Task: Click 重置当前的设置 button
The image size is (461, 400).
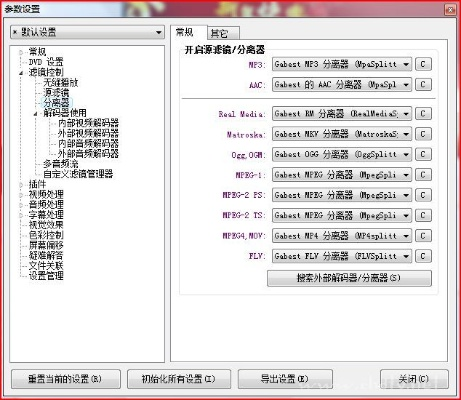Action: 66,379
